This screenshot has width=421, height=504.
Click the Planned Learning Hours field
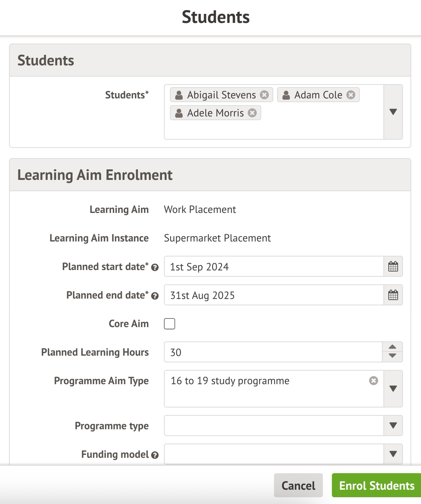pyautogui.click(x=273, y=352)
